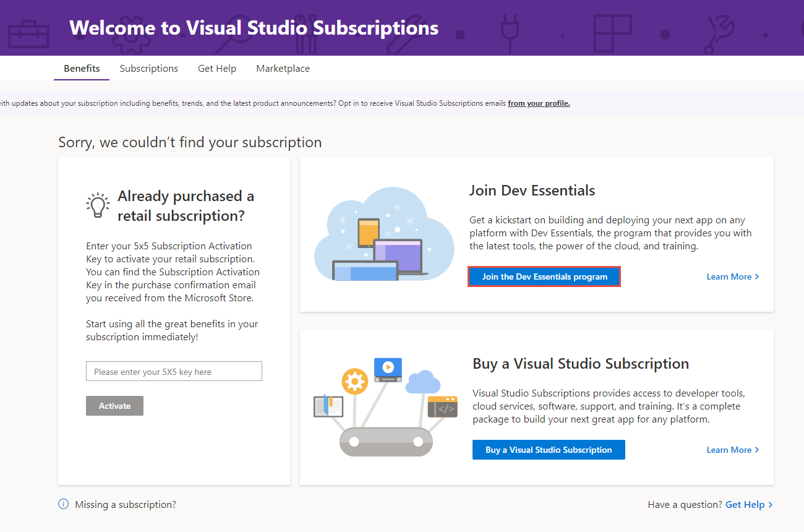The image size is (804, 532).
Task: Click the 'Welcome to Visual Studio Subscriptions' title
Action: pyautogui.click(x=254, y=28)
